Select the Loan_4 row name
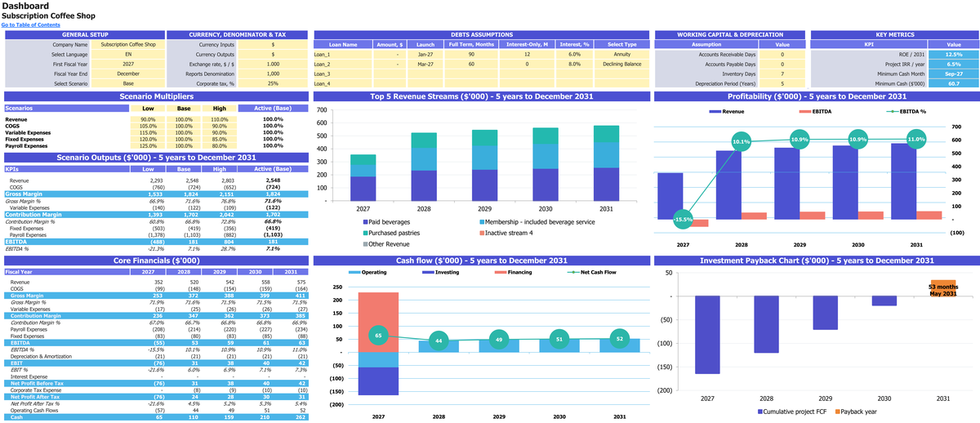The height and width of the screenshot is (423, 980). point(343,83)
